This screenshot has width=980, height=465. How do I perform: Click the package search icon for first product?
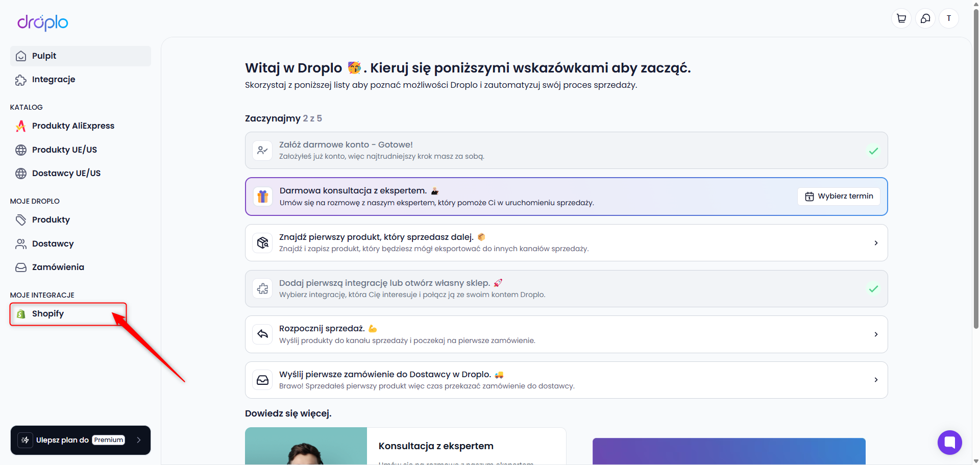coord(263,243)
